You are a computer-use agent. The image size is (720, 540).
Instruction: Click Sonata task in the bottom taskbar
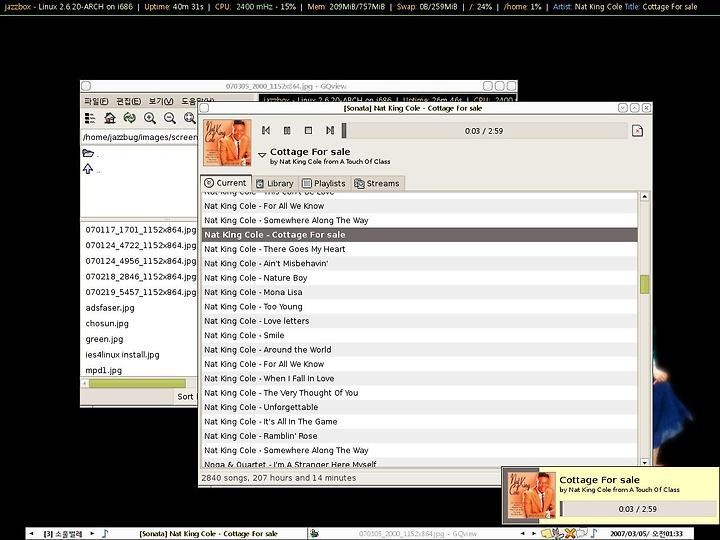[x=208, y=534]
